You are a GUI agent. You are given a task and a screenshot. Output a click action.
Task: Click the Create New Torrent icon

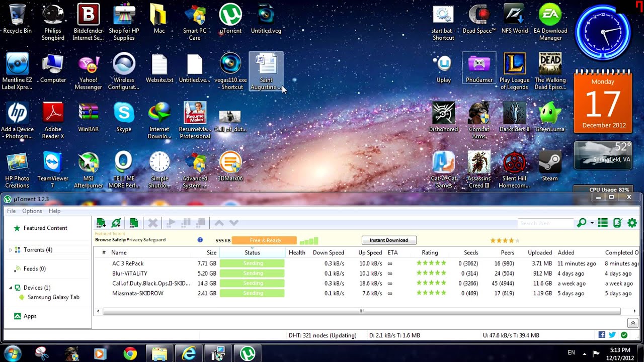tap(133, 223)
